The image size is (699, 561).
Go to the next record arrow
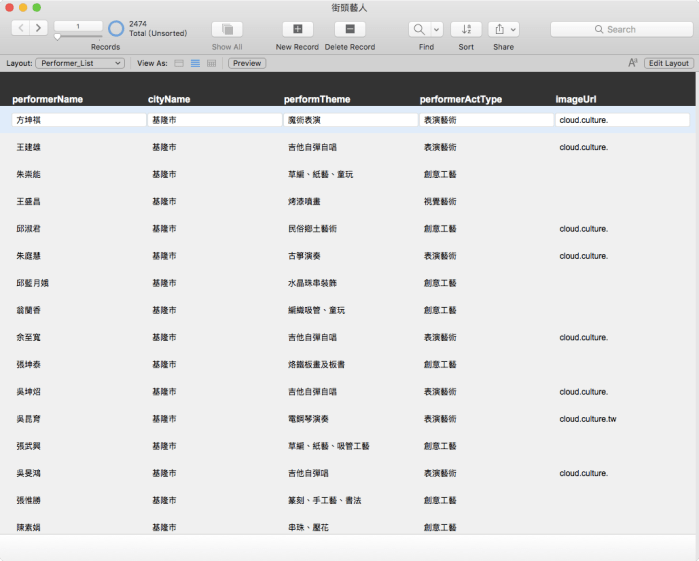click(39, 28)
